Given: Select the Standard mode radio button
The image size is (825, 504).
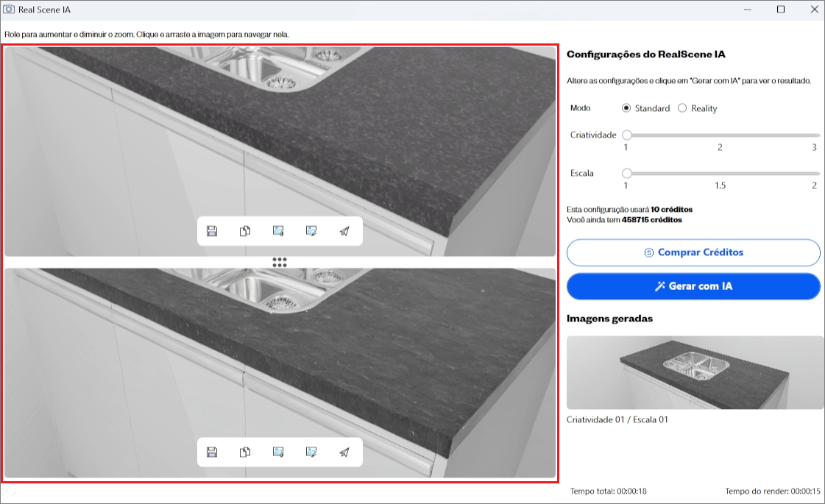Looking at the screenshot, I should pos(626,108).
